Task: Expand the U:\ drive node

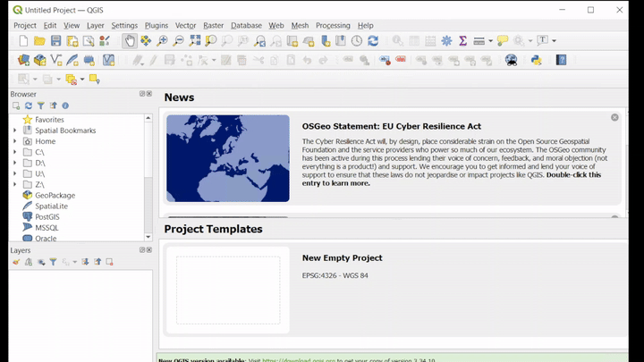Action: [x=15, y=173]
